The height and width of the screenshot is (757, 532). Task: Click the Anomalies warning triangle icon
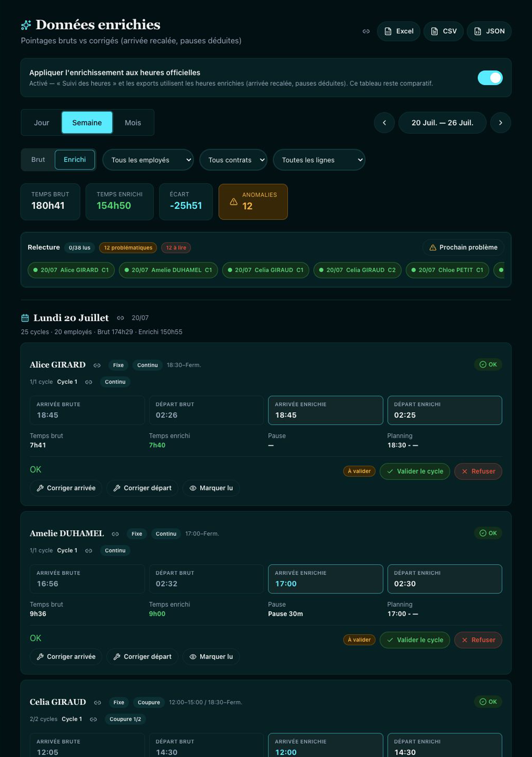234,201
